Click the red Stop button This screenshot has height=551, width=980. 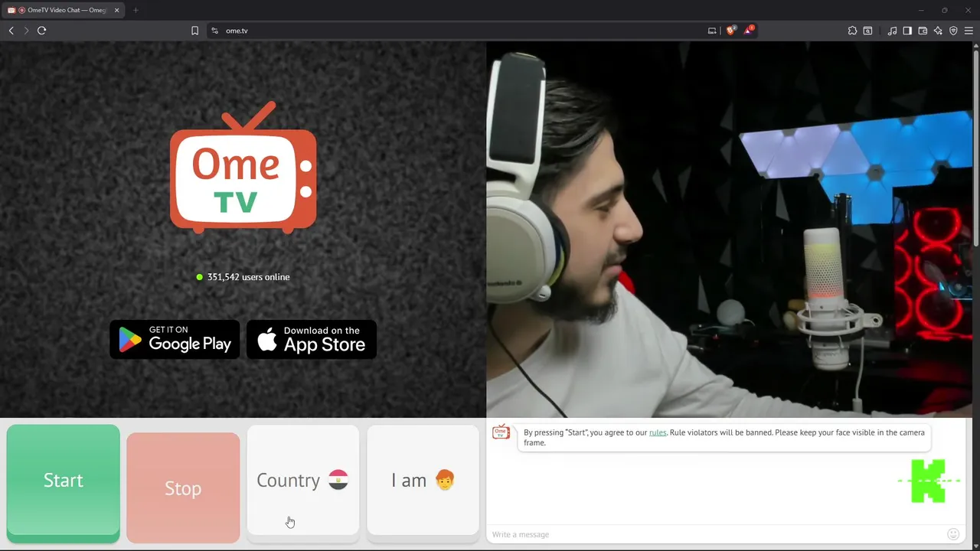[x=183, y=487]
